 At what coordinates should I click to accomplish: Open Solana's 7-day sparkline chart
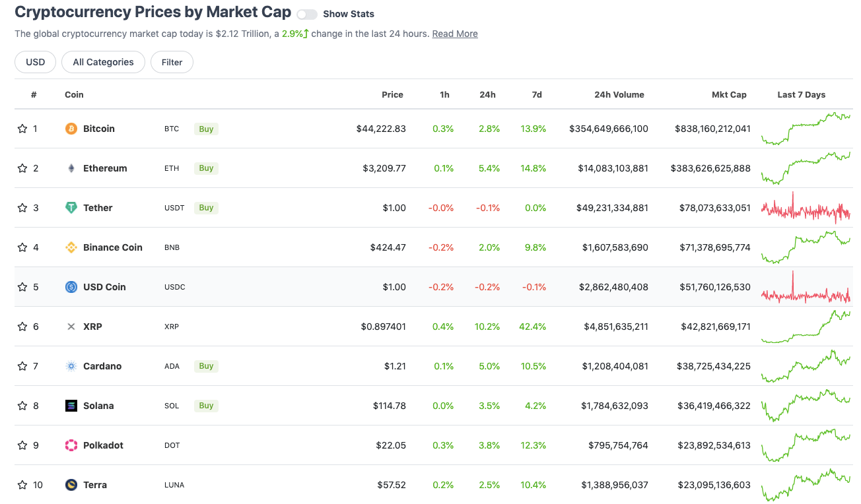pyautogui.click(x=806, y=406)
